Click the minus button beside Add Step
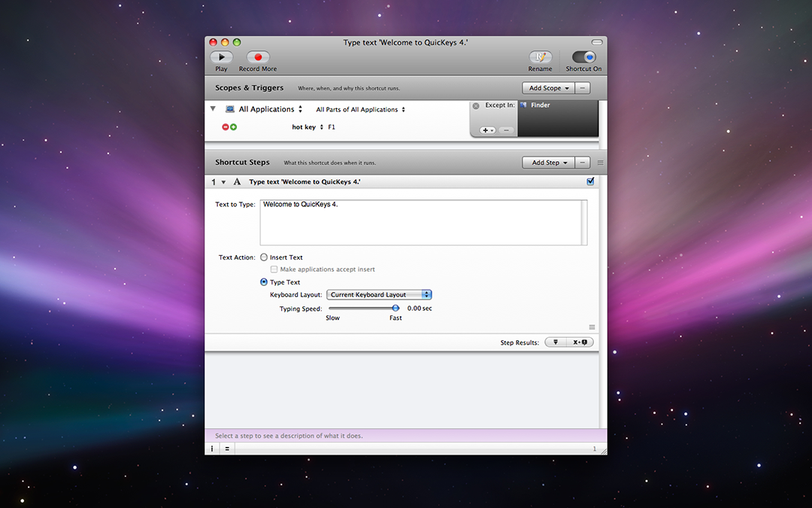 [583, 163]
